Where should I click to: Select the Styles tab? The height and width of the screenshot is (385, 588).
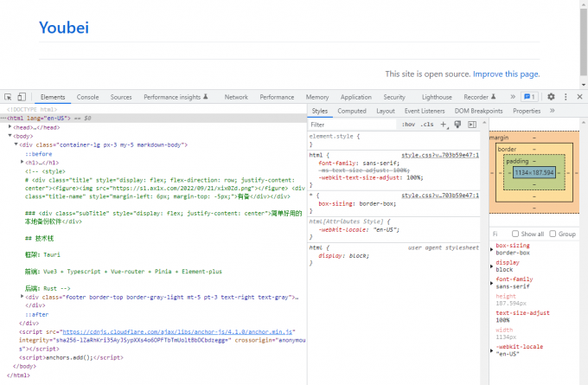(319, 111)
